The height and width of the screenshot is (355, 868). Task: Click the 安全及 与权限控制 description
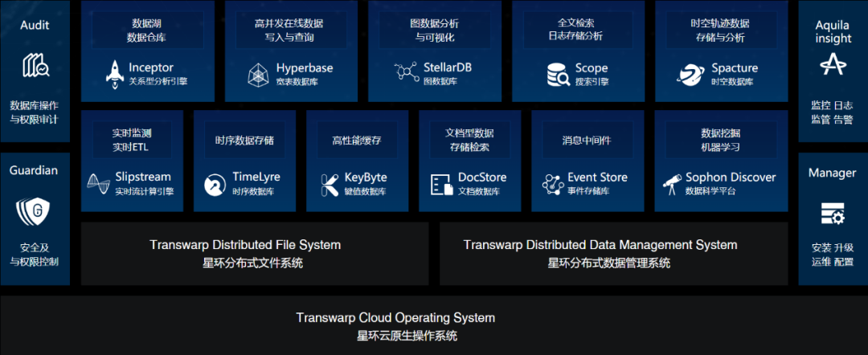click(34, 255)
